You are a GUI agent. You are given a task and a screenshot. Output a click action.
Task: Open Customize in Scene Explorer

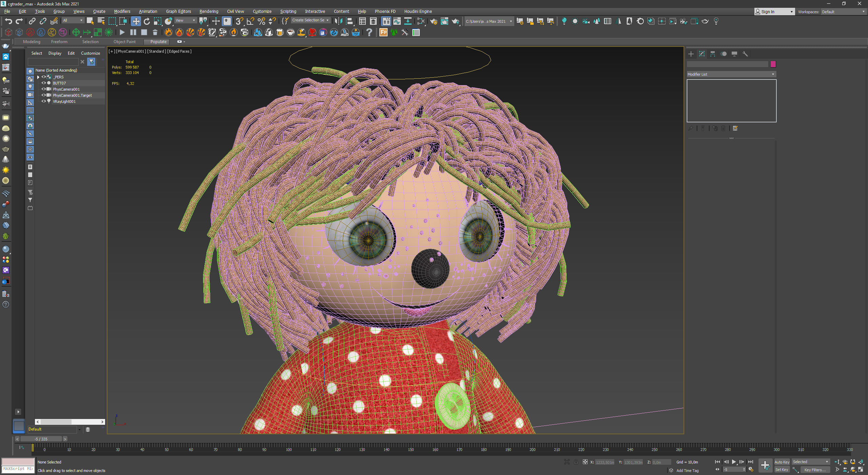click(x=91, y=53)
